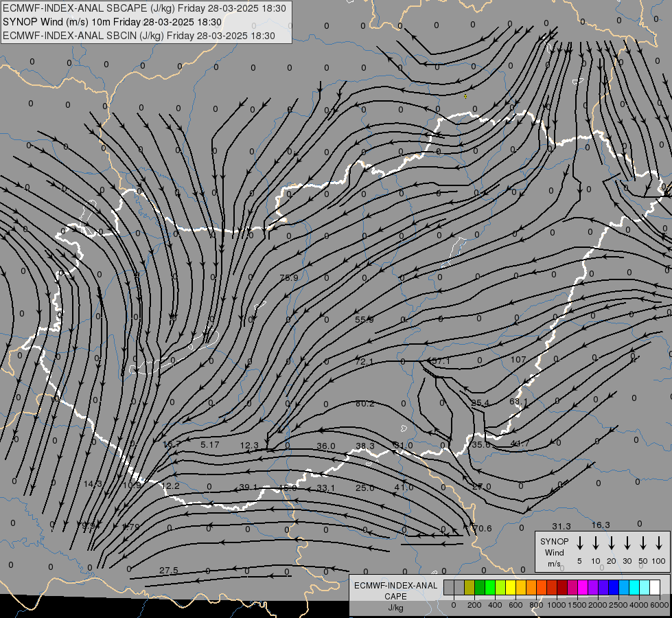Click the 1000 tick label on the CAPE scale
The width and height of the screenshot is (672, 618).
pyautogui.click(x=557, y=605)
